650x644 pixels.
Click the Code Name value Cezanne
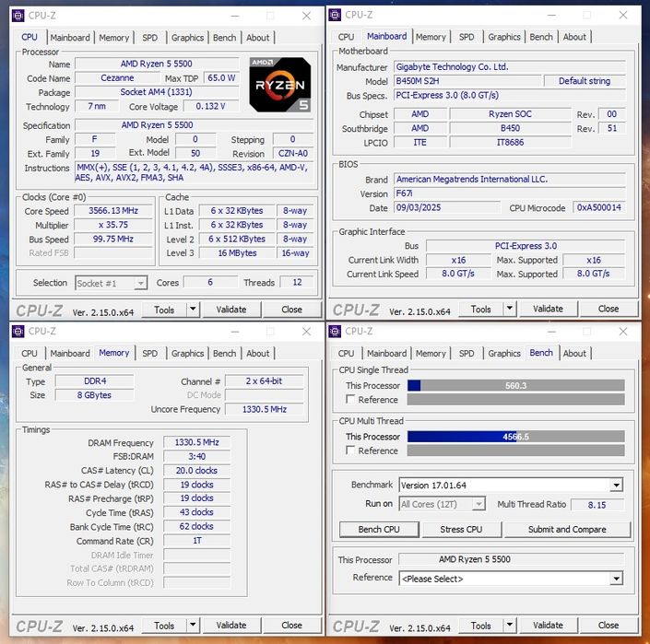point(117,78)
